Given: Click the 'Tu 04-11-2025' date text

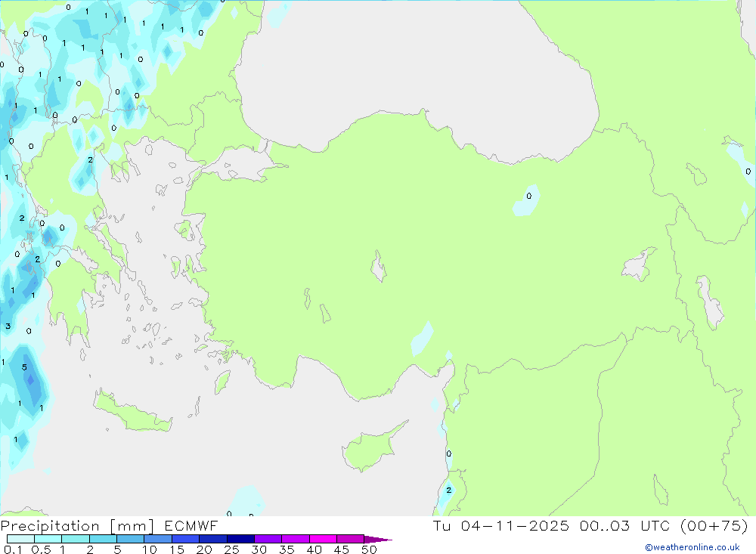Looking at the screenshot, I should point(501,526).
